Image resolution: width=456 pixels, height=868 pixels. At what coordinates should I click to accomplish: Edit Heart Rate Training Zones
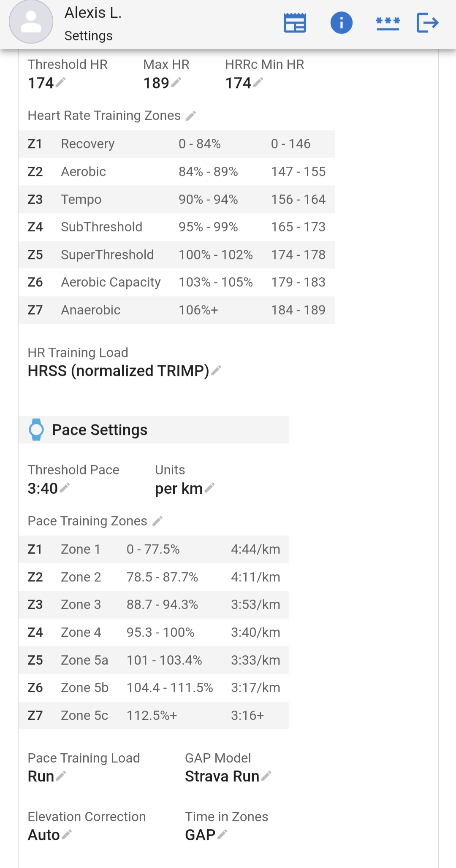(191, 116)
